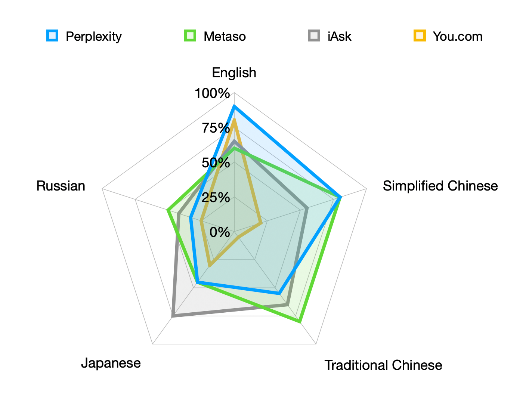Viewport: 532px width, 396px height.
Task: Click the green Metaso legend swatch
Action: [x=190, y=36]
